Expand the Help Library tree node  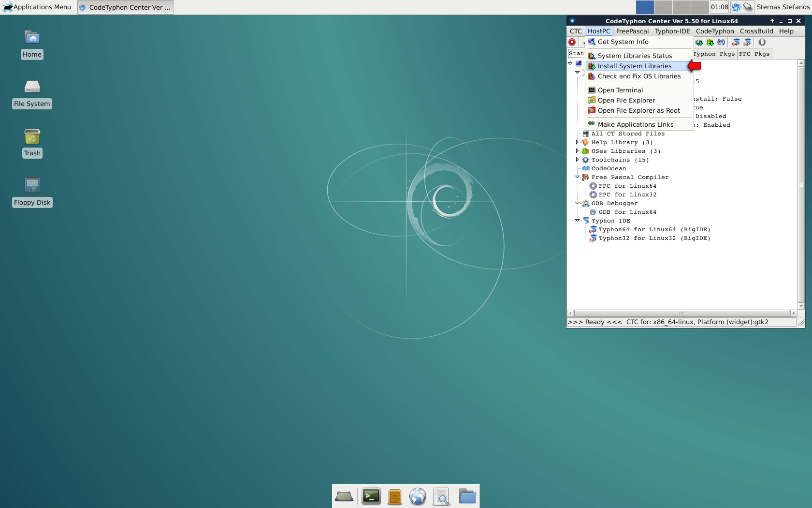click(x=577, y=142)
